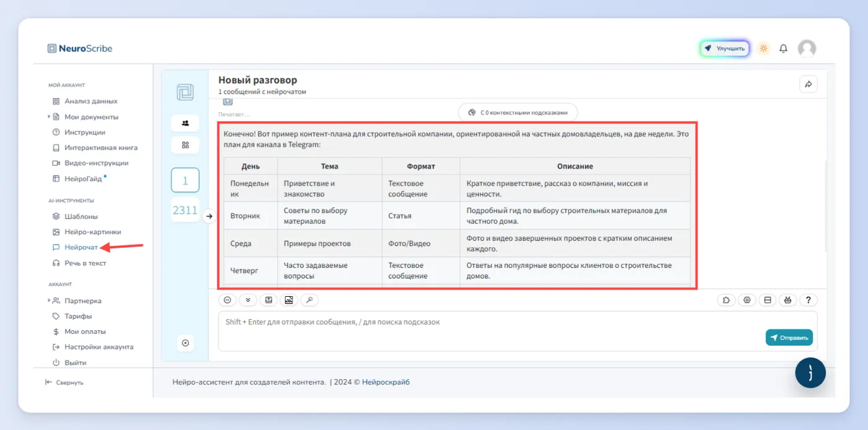Screen dimensions: 868x430
Task: Click the Улучшить upgrade button
Action: click(725, 48)
